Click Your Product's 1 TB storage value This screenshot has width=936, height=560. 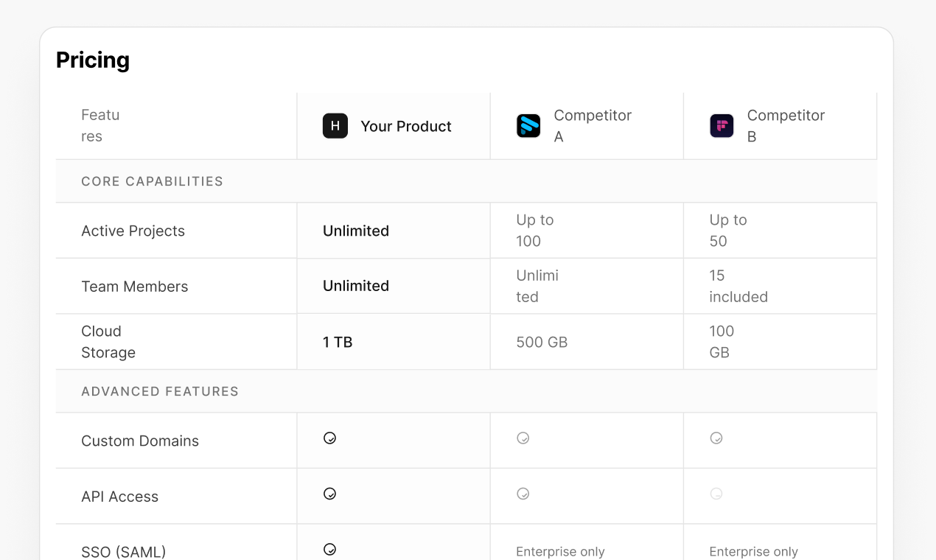tap(338, 342)
